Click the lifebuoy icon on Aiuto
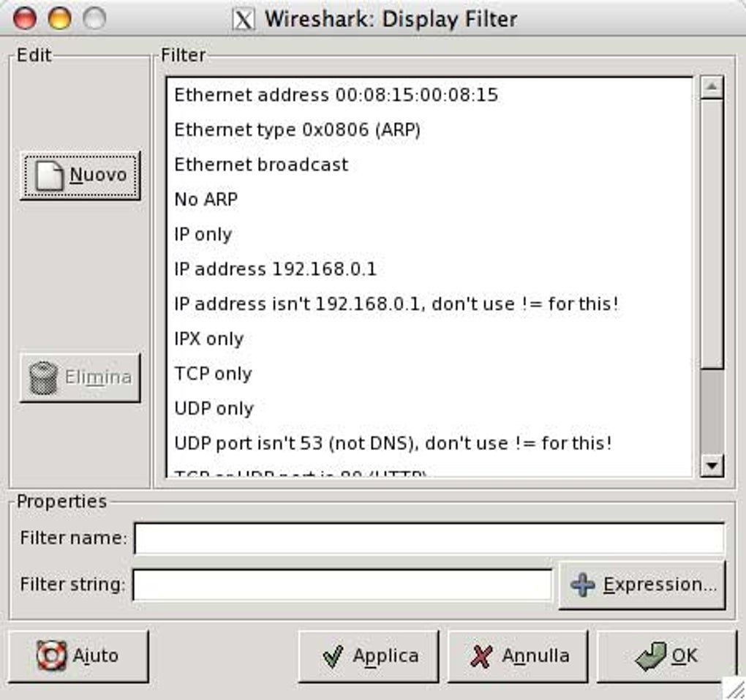 coord(51,655)
